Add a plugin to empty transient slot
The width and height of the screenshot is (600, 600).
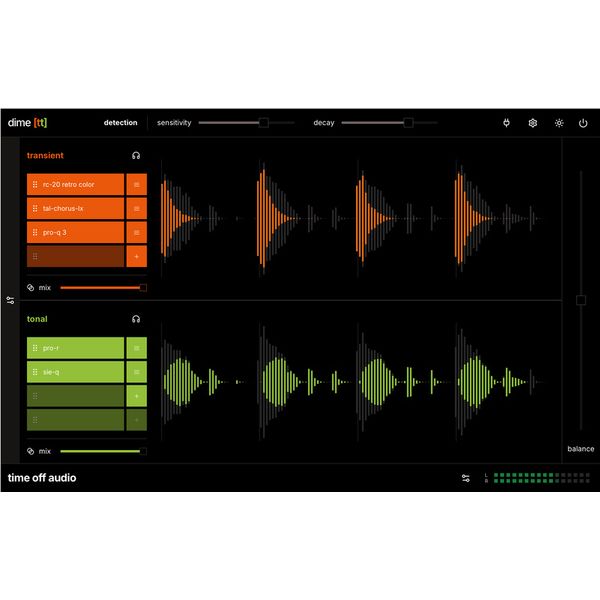tap(136, 256)
